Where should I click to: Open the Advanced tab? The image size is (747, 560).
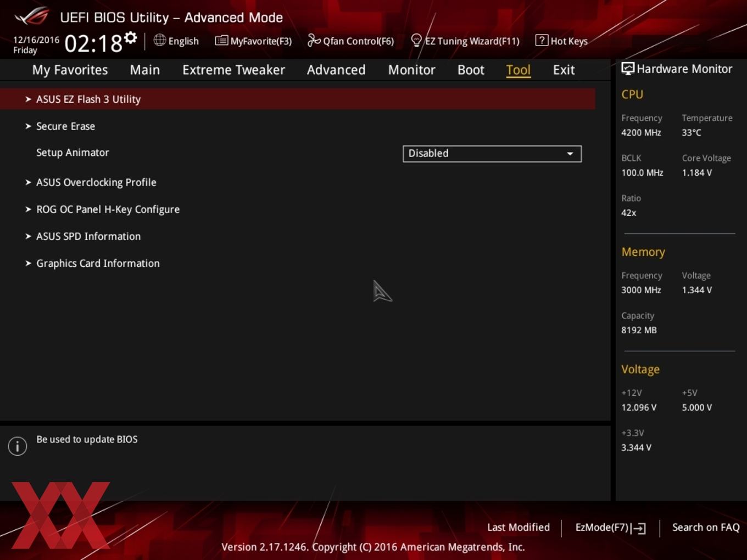pos(336,70)
